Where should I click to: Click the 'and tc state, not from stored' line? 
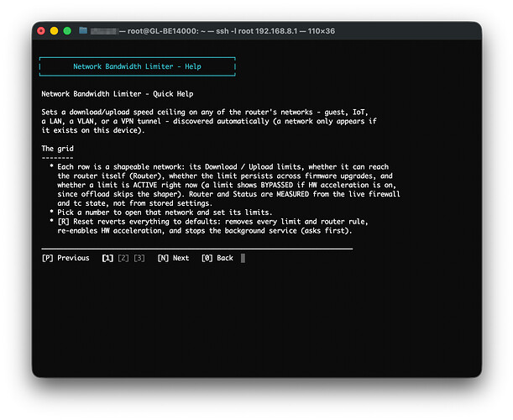point(135,203)
